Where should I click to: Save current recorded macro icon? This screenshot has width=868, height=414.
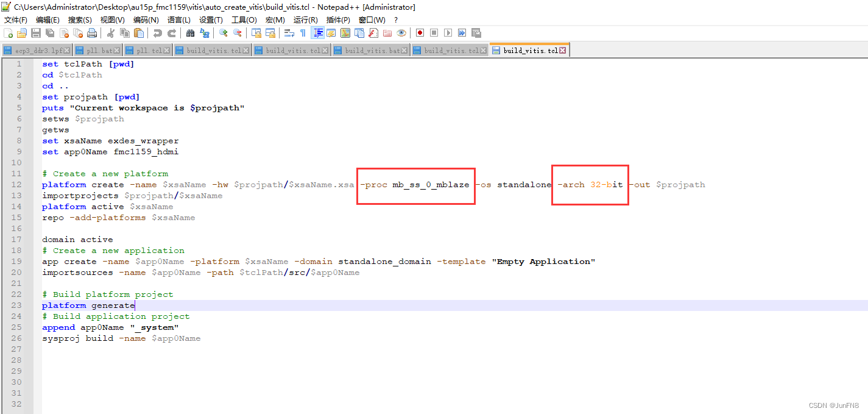click(x=476, y=33)
